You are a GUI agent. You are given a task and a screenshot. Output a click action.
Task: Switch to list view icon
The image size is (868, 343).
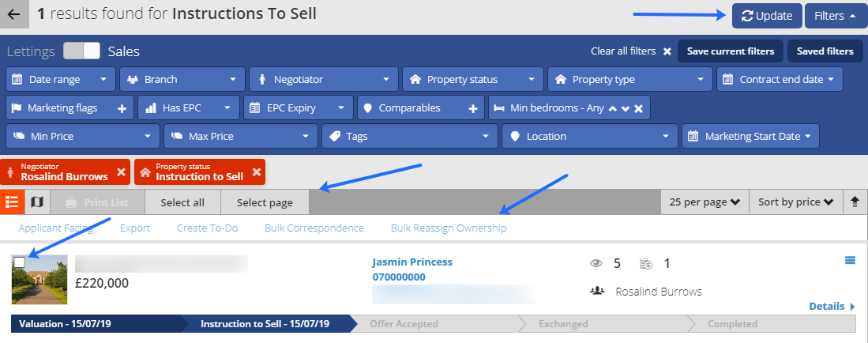click(12, 202)
